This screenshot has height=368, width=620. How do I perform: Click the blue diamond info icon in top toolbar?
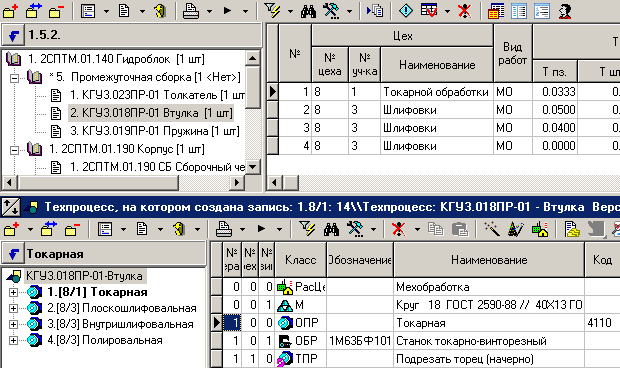click(x=406, y=11)
